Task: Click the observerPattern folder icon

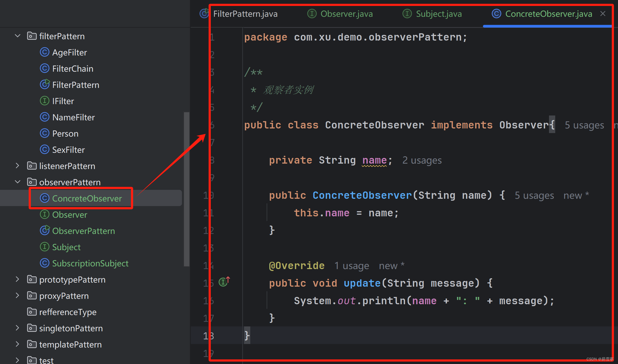Action: pyautogui.click(x=32, y=182)
